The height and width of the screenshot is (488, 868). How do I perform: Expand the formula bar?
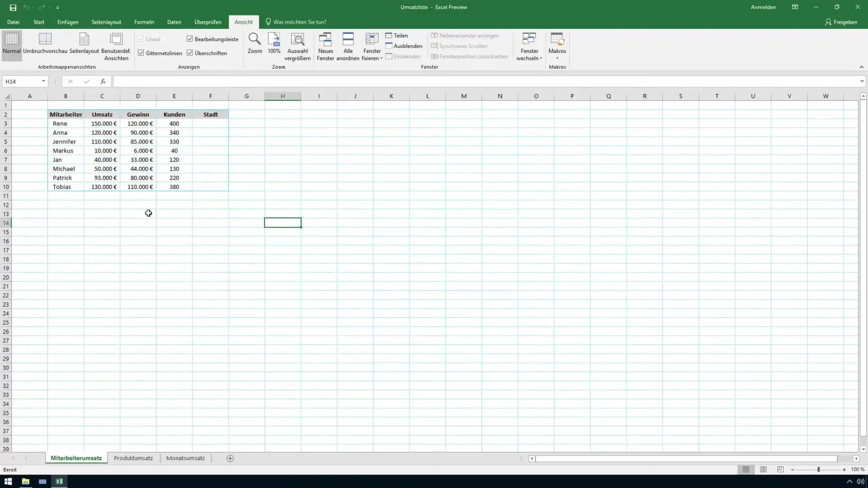tap(862, 81)
